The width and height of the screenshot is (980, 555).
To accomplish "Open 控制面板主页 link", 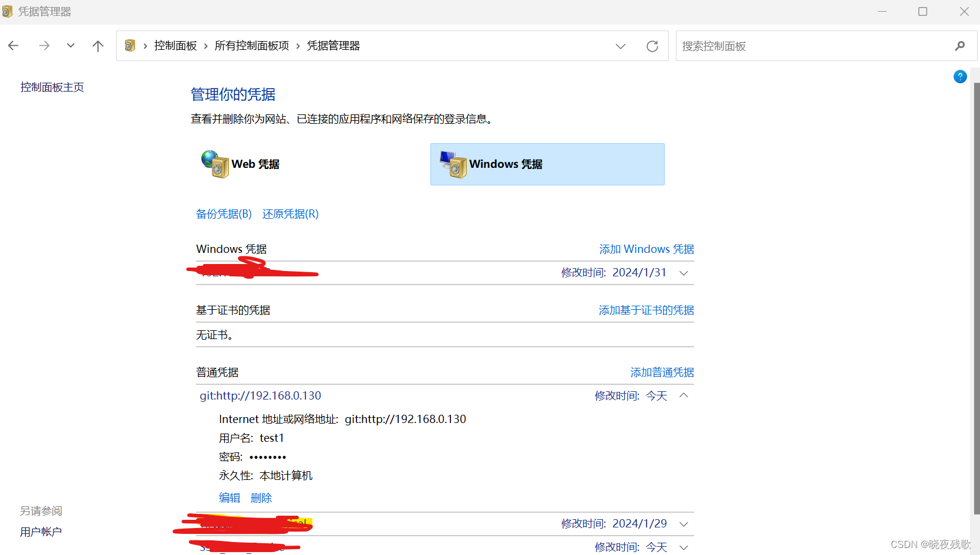I will 52,87.
